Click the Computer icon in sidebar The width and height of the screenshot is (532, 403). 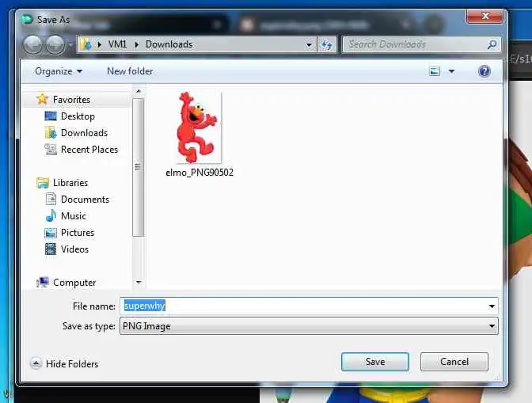pyautogui.click(x=43, y=282)
